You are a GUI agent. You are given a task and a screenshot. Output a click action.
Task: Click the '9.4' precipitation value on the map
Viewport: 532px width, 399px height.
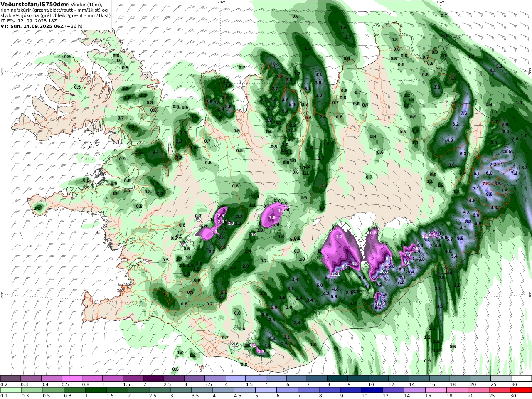click(406, 263)
